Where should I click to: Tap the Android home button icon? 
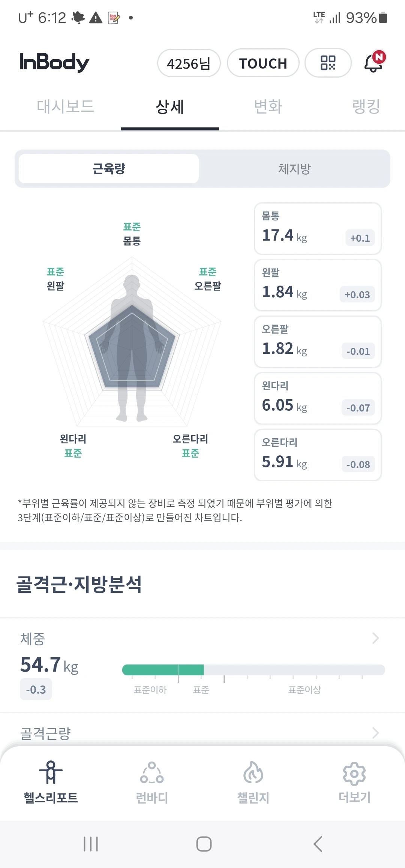tap(204, 844)
